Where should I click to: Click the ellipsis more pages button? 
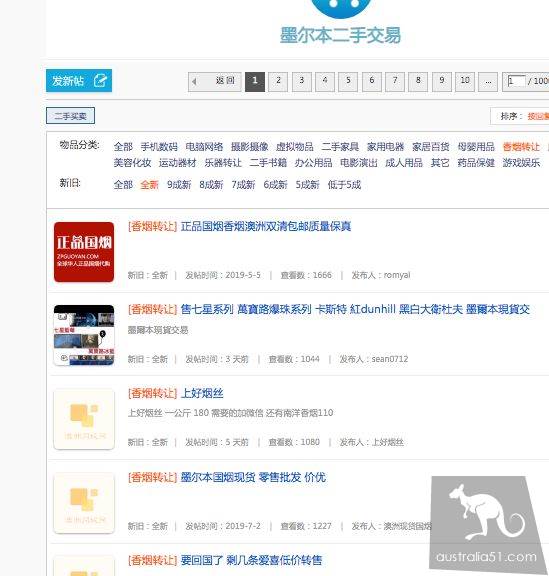pyautogui.click(x=488, y=81)
